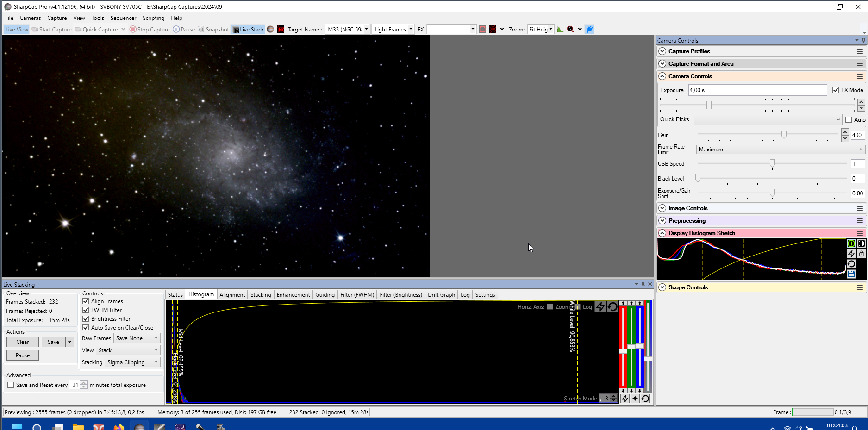Click the Pause button in Live Stacking
Screen dimensions: 868x430
click(23, 355)
